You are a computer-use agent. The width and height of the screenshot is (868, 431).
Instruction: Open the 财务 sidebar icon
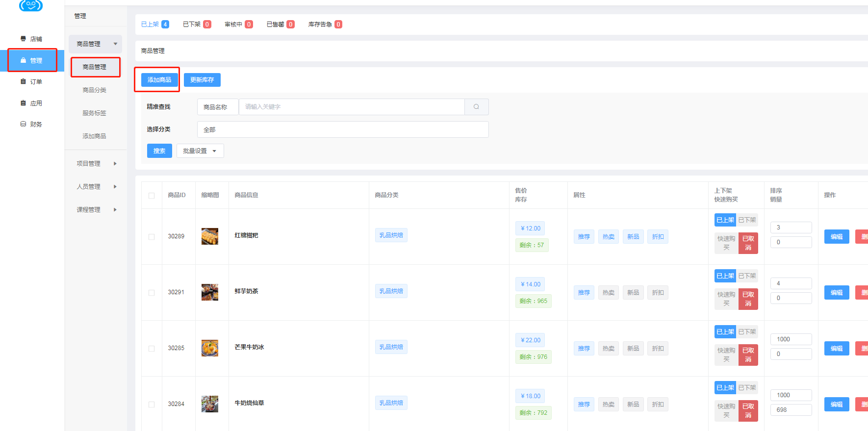pos(23,124)
